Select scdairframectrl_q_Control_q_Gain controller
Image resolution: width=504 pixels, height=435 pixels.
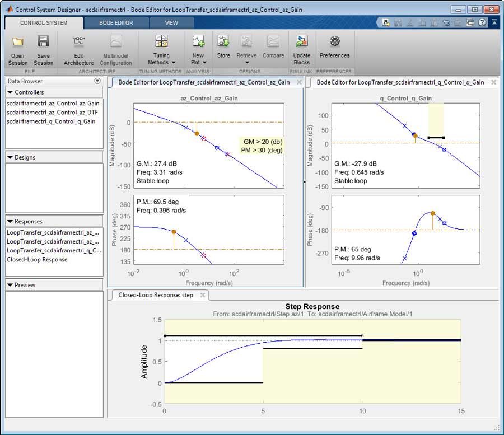[53, 121]
